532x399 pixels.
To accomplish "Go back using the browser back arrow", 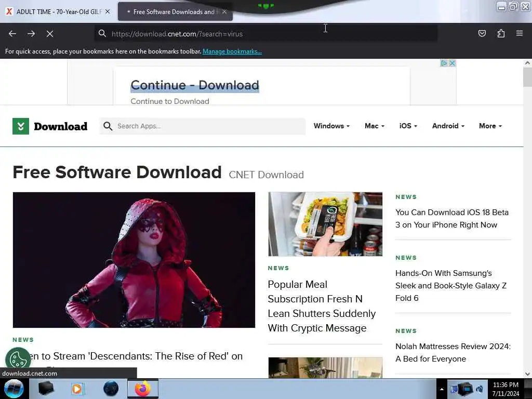I will [12, 34].
